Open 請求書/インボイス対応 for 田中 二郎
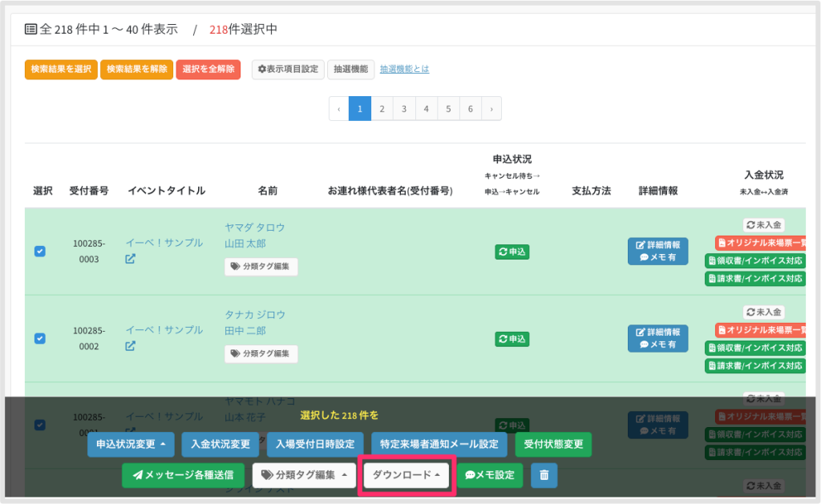The width and height of the screenshot is (821, 504). pos(755,365)
